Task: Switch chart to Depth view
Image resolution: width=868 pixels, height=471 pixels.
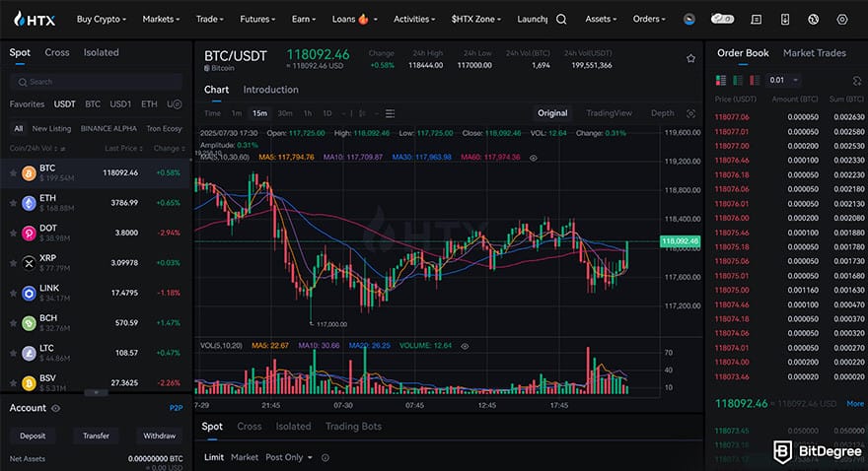Action: [x=663, y=113]
